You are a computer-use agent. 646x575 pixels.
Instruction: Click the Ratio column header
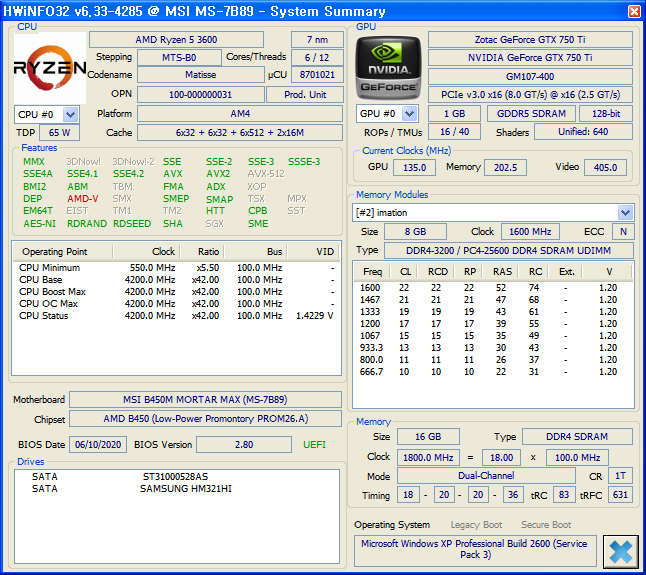pyautogui.click(x=202, y=252)
